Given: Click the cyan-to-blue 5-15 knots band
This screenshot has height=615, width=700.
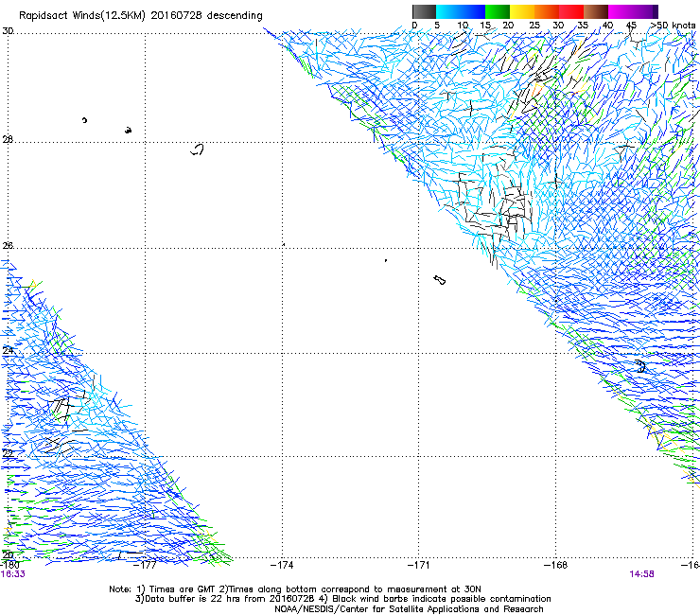Looking at the screenshot, I should (x=461, y=11).
